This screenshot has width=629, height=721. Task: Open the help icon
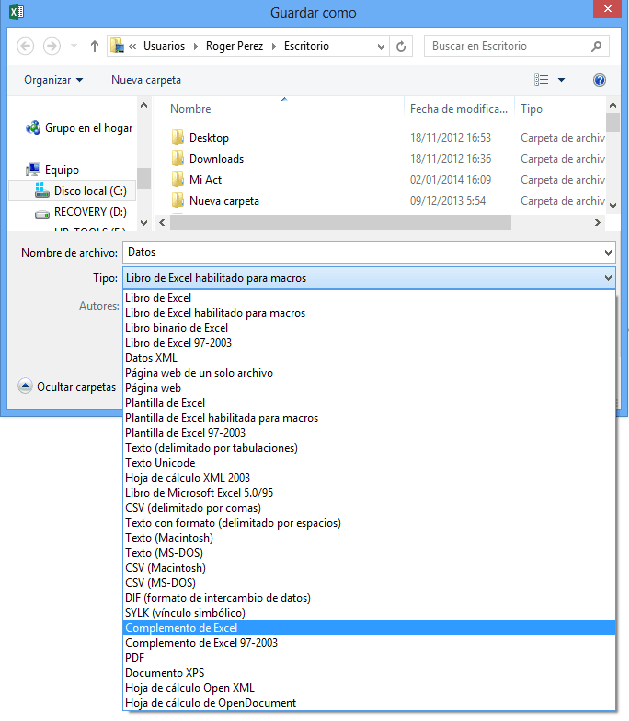click(x=599, y=80)
